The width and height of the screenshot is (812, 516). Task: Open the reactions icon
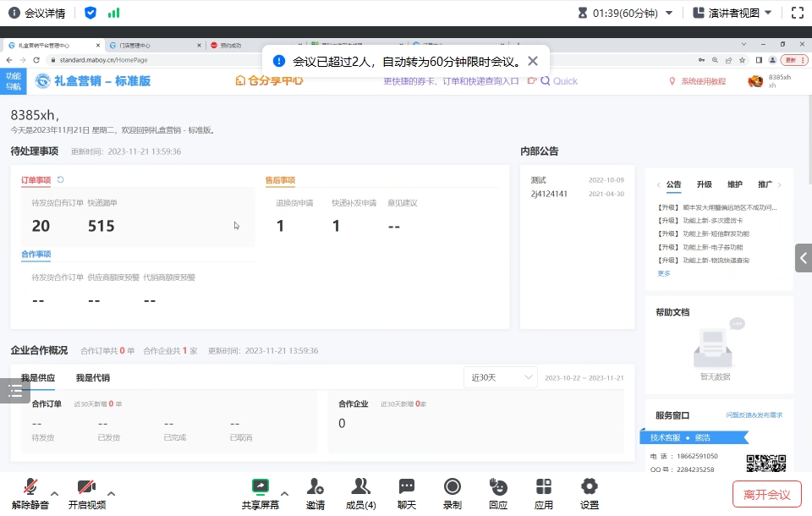(498, 487)
